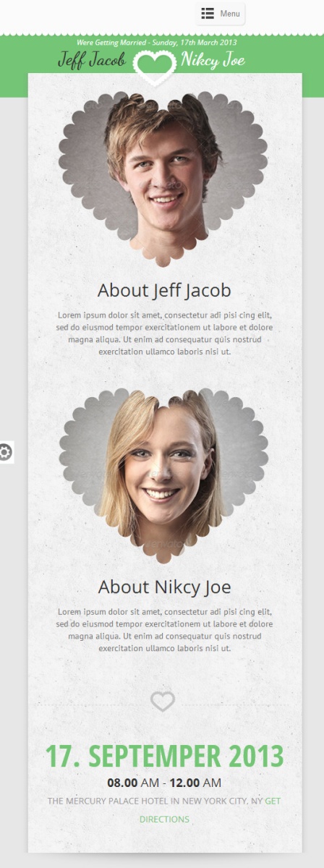Select the Nikcy Joe name in header
The height and width of the screenshot is (868, 324).
213,61
